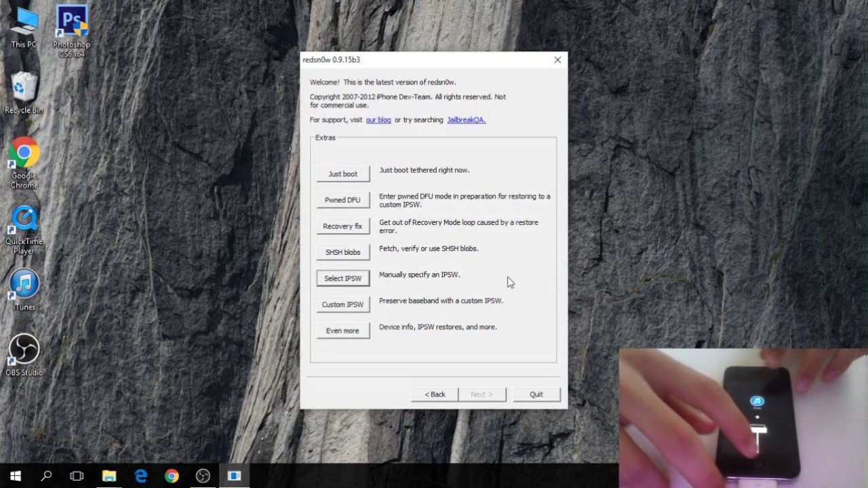The height and width of the screenshot is (488, 868).
Task: Click 'Device info, IPSW restores, and more.' text
Action: [438, 327]
